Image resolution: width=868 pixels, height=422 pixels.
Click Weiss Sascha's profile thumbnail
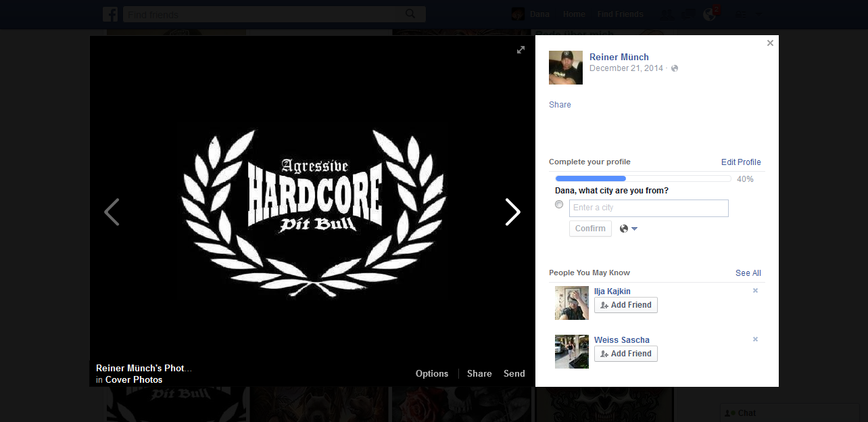[572, 352]
